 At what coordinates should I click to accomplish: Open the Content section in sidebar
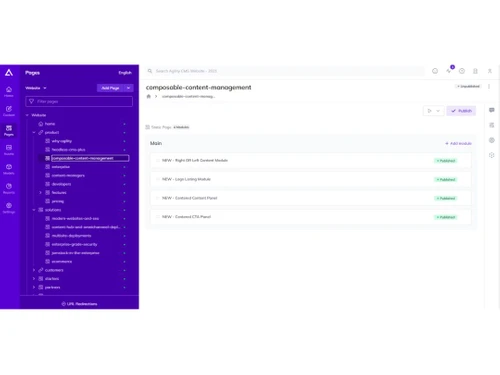[x=9, y=111]
